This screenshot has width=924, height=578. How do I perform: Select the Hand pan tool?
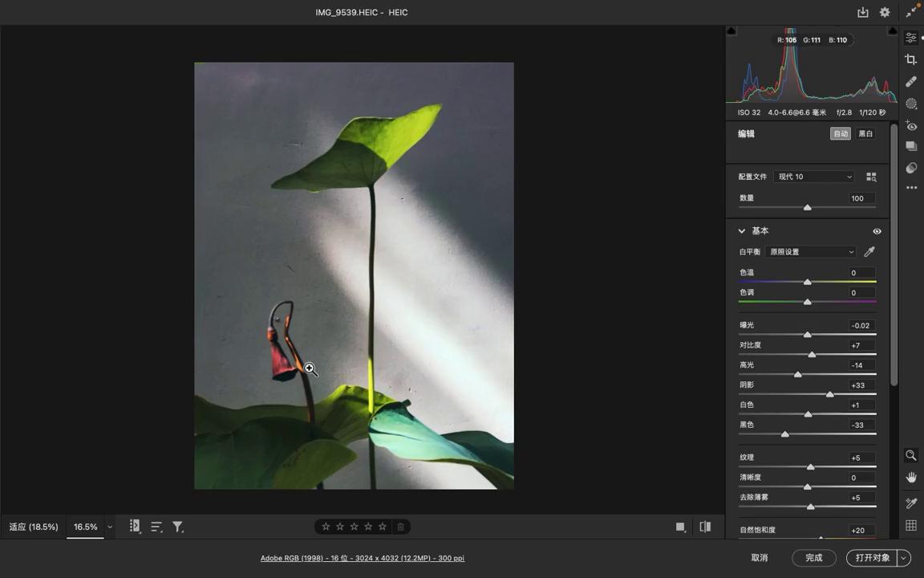point(911,478)
